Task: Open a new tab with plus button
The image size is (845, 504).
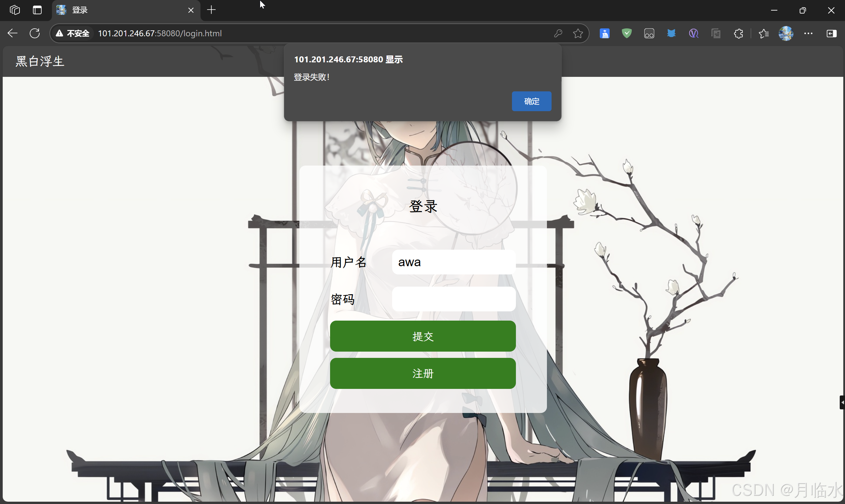Action: [x=211, y=10]
